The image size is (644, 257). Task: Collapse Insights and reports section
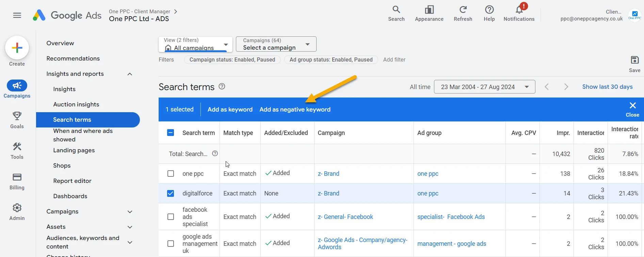point(130,74)
